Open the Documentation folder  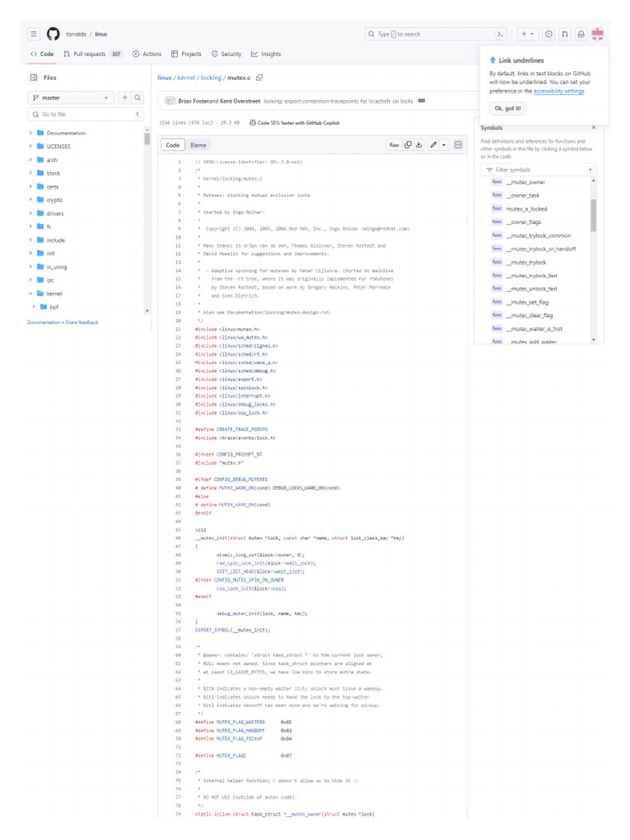(x=66, y=133)
